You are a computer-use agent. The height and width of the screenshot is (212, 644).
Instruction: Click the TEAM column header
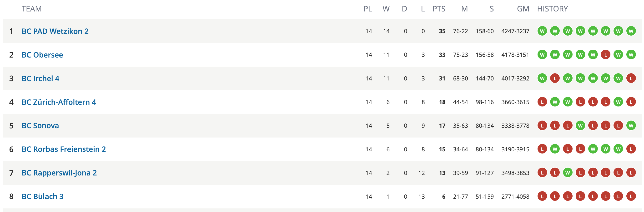click(31, 9)
